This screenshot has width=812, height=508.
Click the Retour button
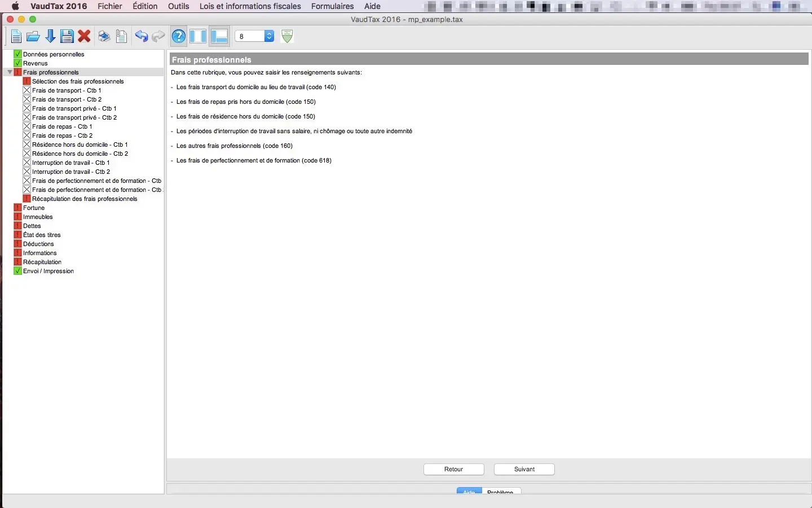[x=454, y=469]
